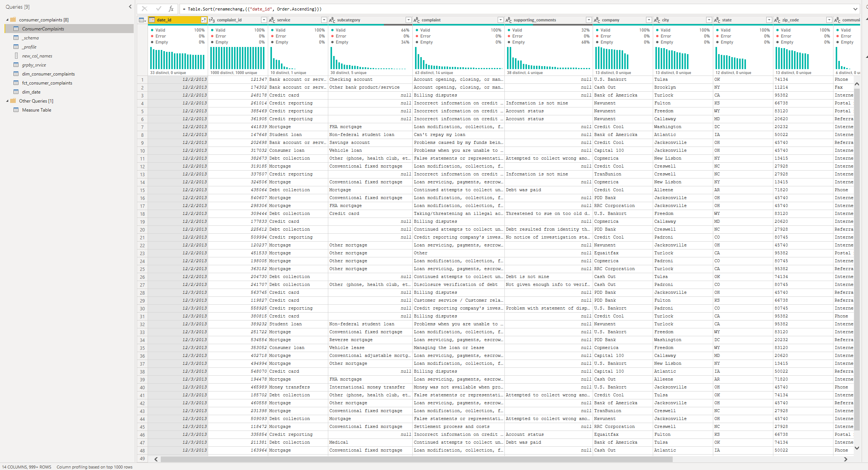Click the 'Brooklyn' city cell

pos(682,87)
